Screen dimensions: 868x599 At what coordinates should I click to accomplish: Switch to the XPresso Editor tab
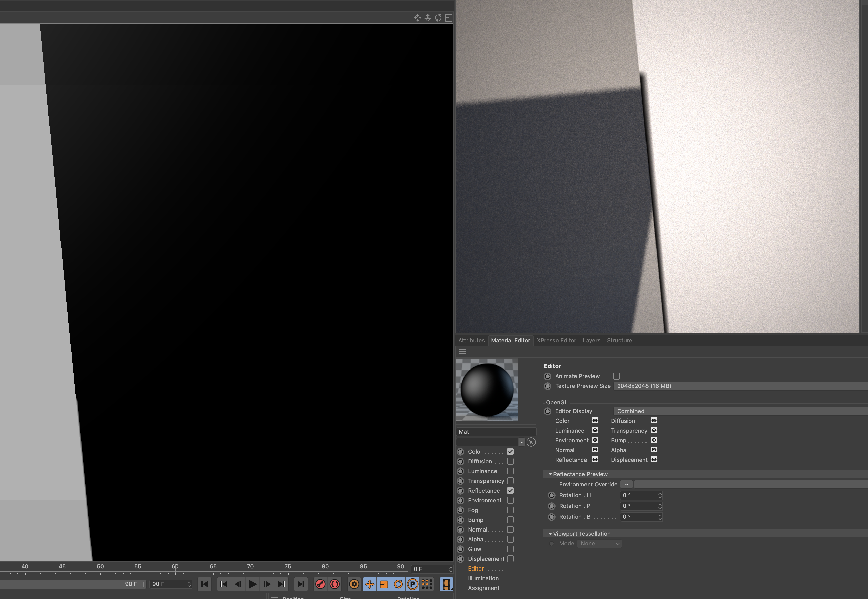556,341
